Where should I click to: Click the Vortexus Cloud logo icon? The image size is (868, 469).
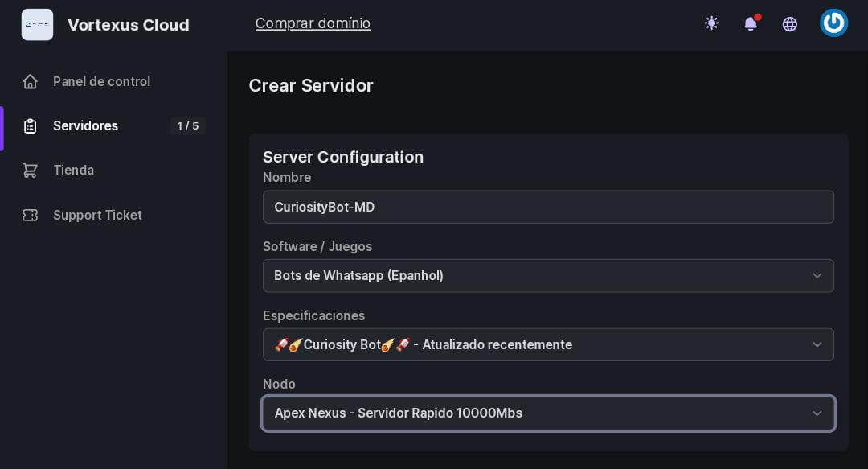37,25
